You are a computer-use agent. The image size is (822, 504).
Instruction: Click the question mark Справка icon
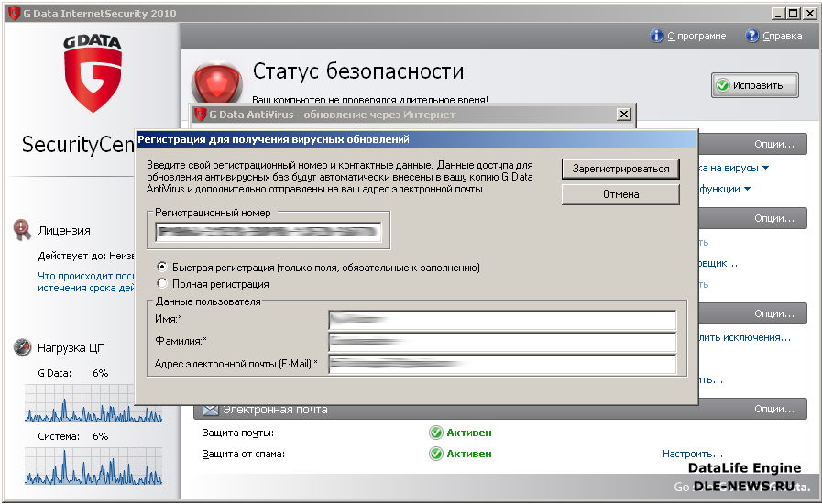[751, 36]
